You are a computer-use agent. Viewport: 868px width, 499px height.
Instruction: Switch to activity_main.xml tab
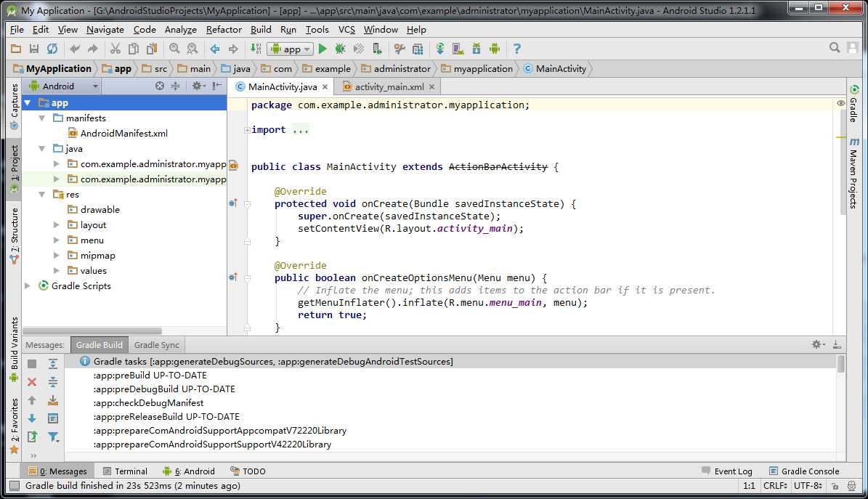click(389, 86)
